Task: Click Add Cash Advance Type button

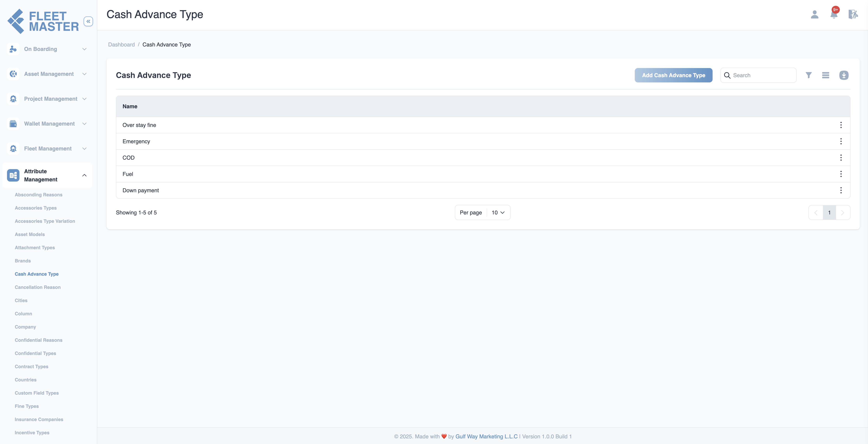Action: 673,75
